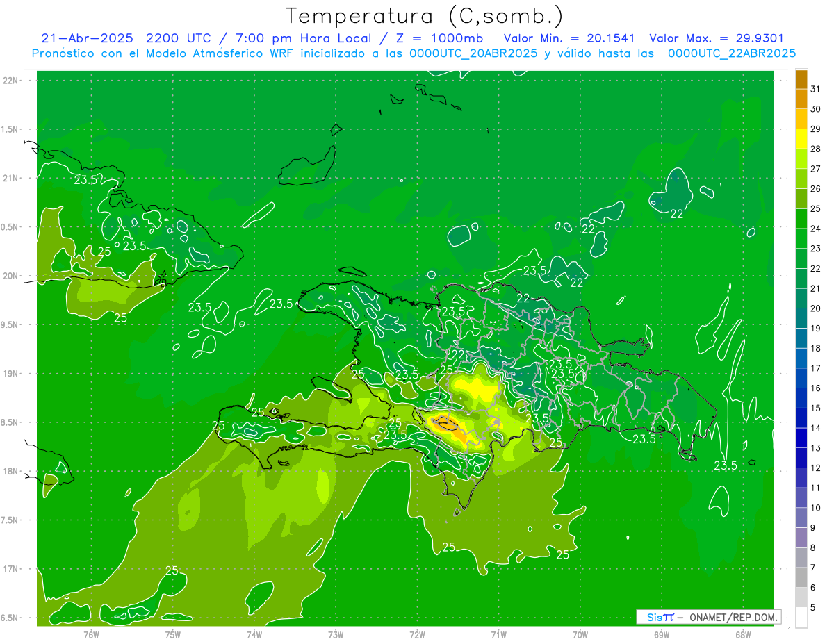Click the legend label '24'
The width and height of the screenshot is (834, 644).
815,229
